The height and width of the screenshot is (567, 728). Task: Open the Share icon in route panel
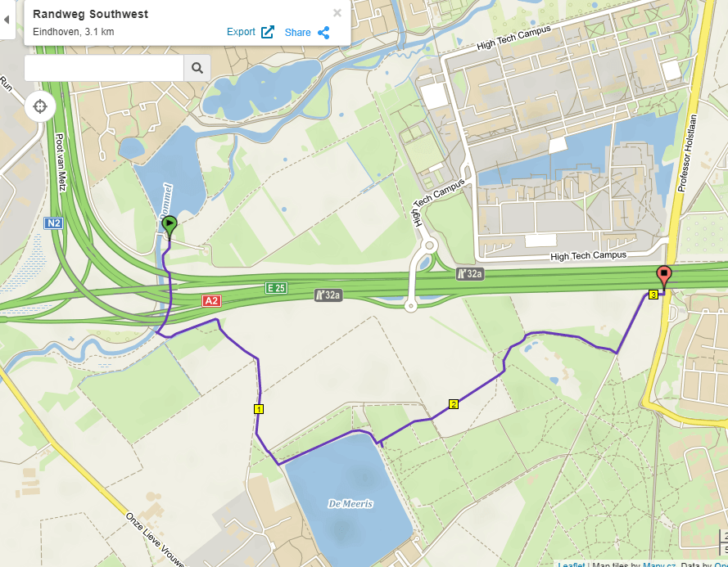[x=323, y=33]
